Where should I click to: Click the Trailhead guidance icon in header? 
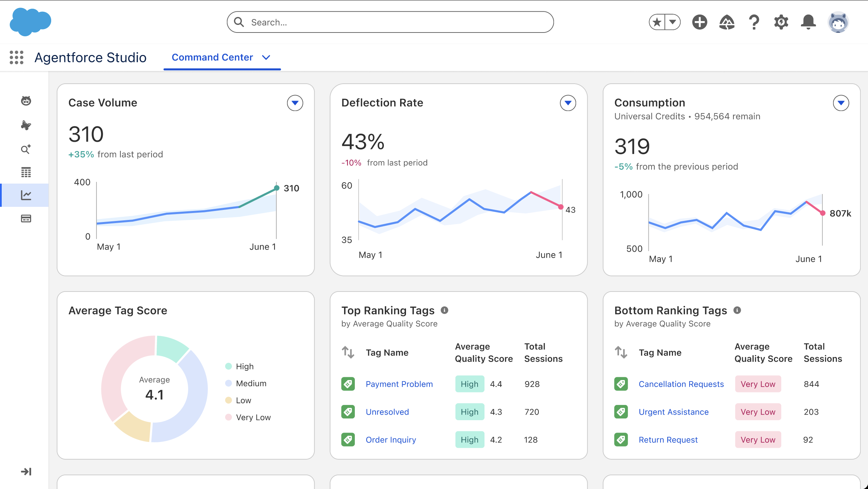pos(727,22)
